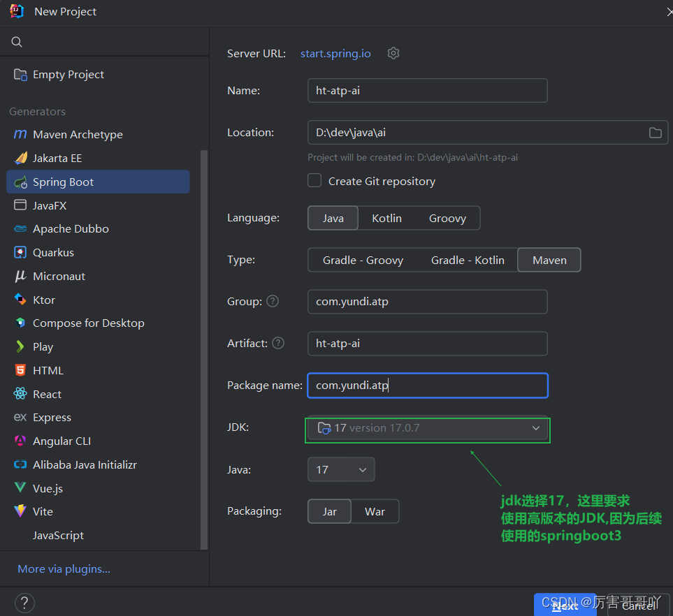
Task: Select JavaScript generator in the list
Action: point(58,536)
